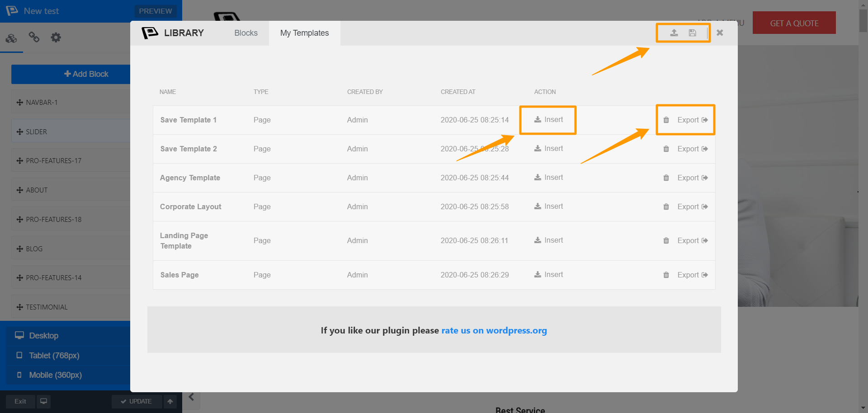The height and width of the screenshot is (413, 868).
Task: Delete the Sales Page template via trash icon
Action: [666, 275]
